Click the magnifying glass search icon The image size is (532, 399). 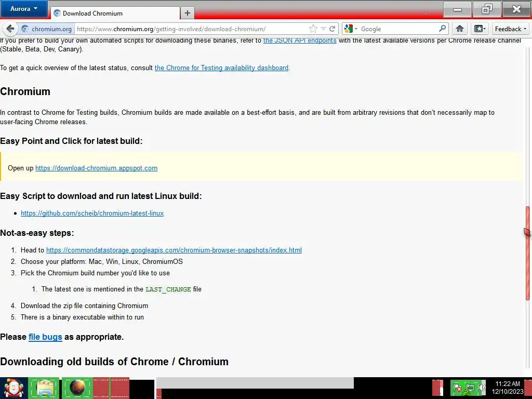pos(442,29)
